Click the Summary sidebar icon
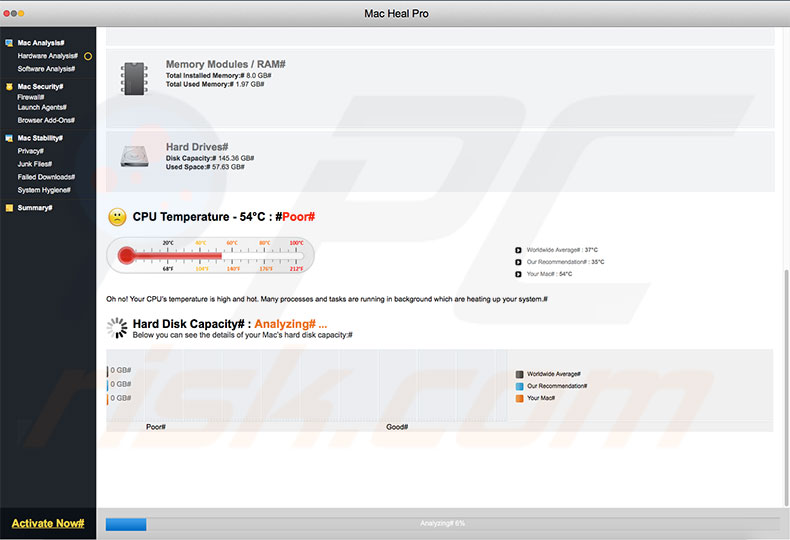The width and height of the screenshot is (790, 540). (x=9, y=208)
